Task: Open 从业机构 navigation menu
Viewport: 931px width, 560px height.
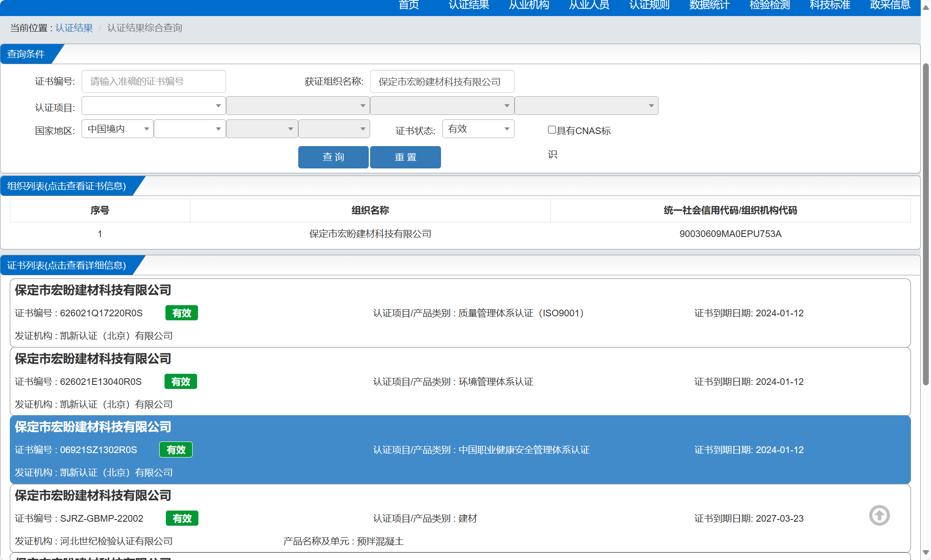Action: [x=529, y=5]
